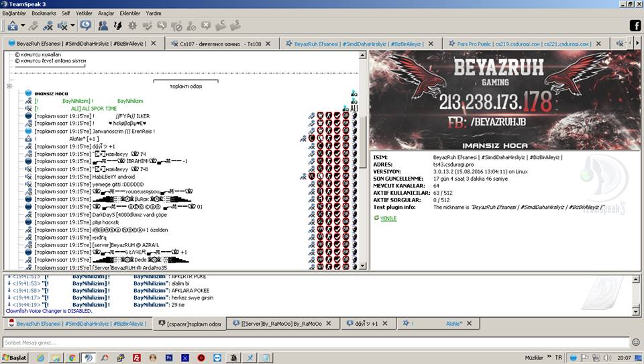Open the Başlat start menu
The height and width of the screenshot is (364, 644).
pos(15,357)
